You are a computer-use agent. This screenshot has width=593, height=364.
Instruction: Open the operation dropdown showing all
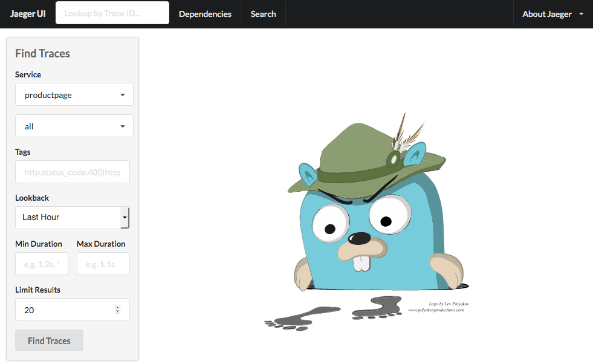74,126
